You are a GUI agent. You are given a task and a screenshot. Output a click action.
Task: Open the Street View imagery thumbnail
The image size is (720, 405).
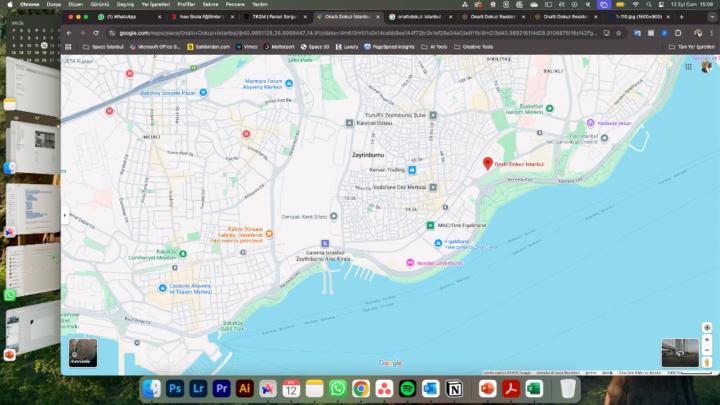pos(679,352)
